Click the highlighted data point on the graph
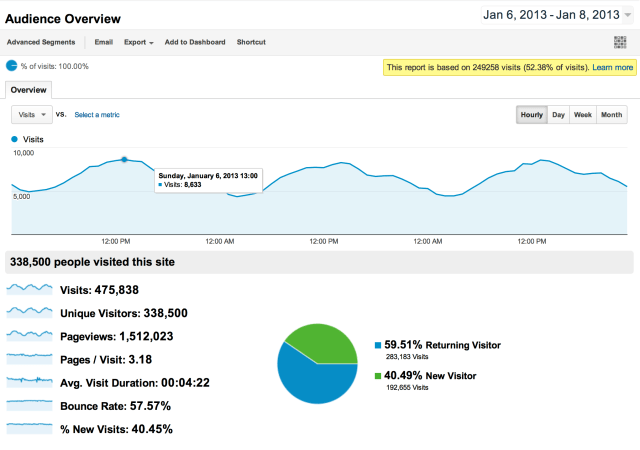The width and height of the screenshot is (640, 450). click(124, 160)
